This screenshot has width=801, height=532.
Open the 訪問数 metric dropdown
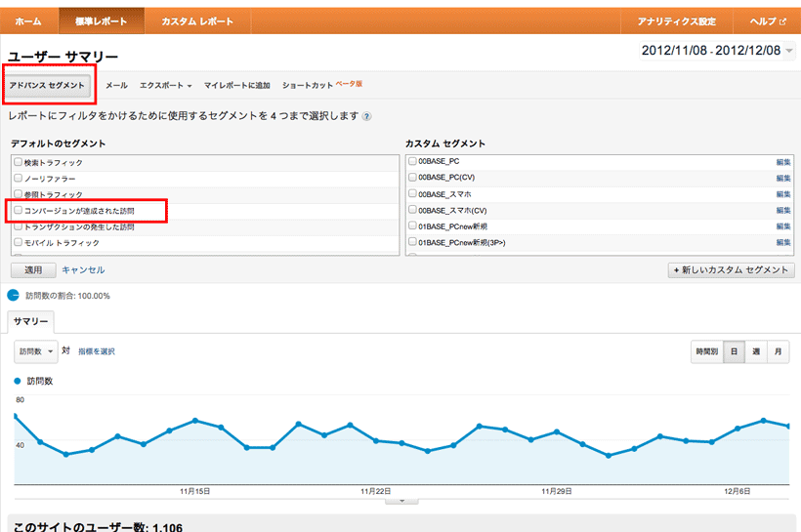tap(36, 350)
